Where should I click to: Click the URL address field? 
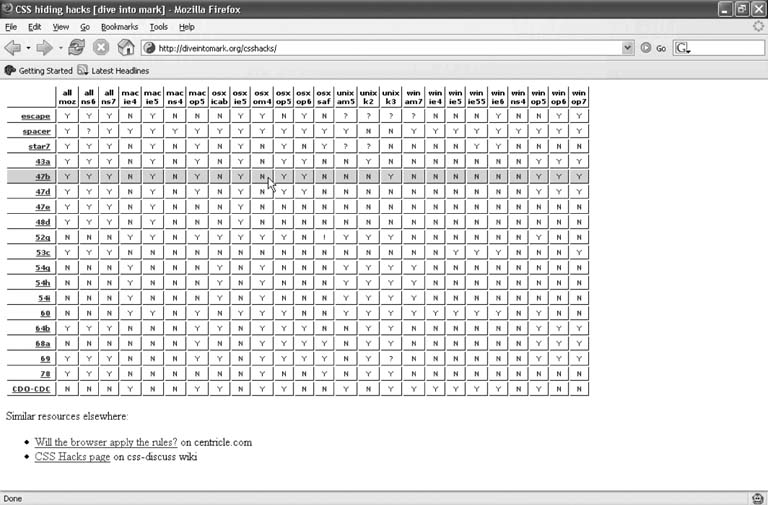389,48
